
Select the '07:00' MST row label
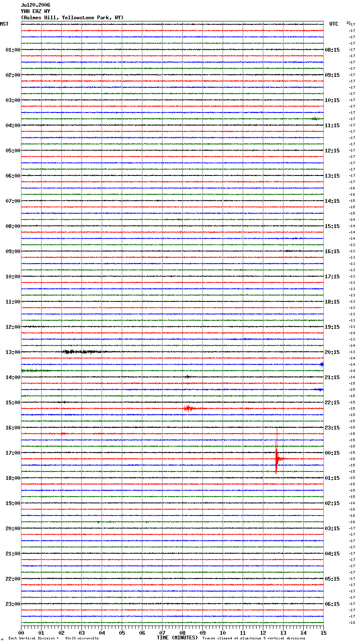[x=13, y=201]
